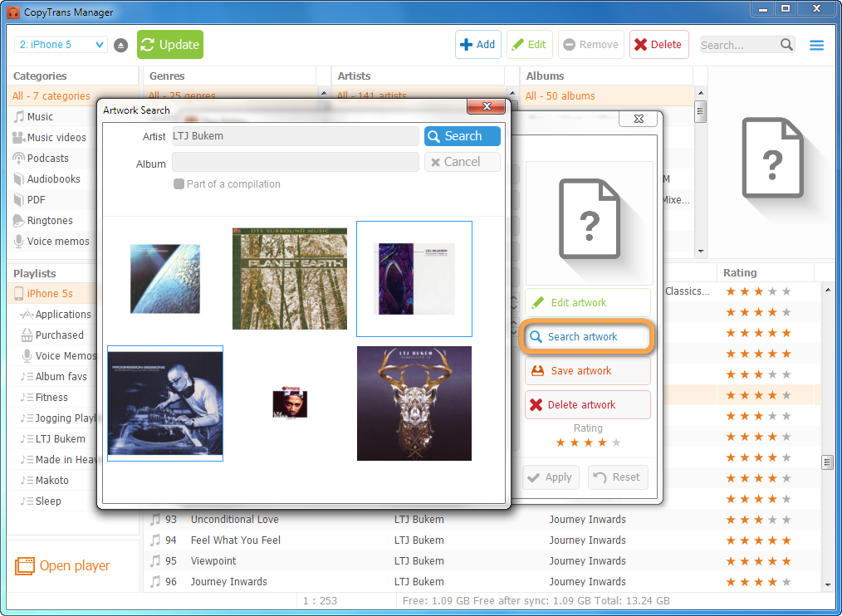Select the blue Earth horizon artwork
Viewport: 842px width, 616px height.
coord(165,279)
